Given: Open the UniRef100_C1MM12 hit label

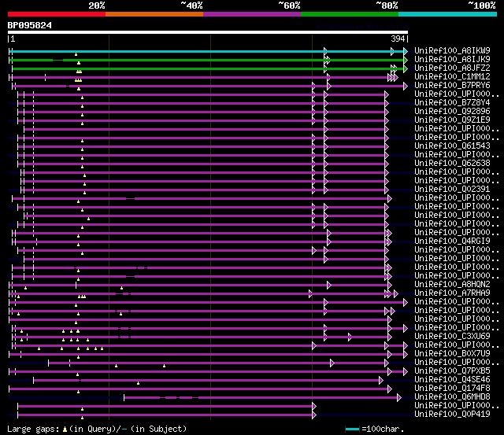Looking at the screenshot, I should pyautogui.click(x=452, y=76).
